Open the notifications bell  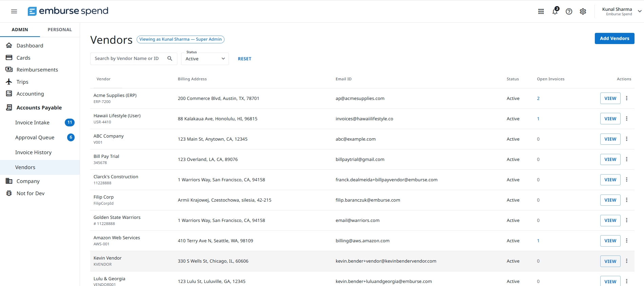[x=555, y=11]
